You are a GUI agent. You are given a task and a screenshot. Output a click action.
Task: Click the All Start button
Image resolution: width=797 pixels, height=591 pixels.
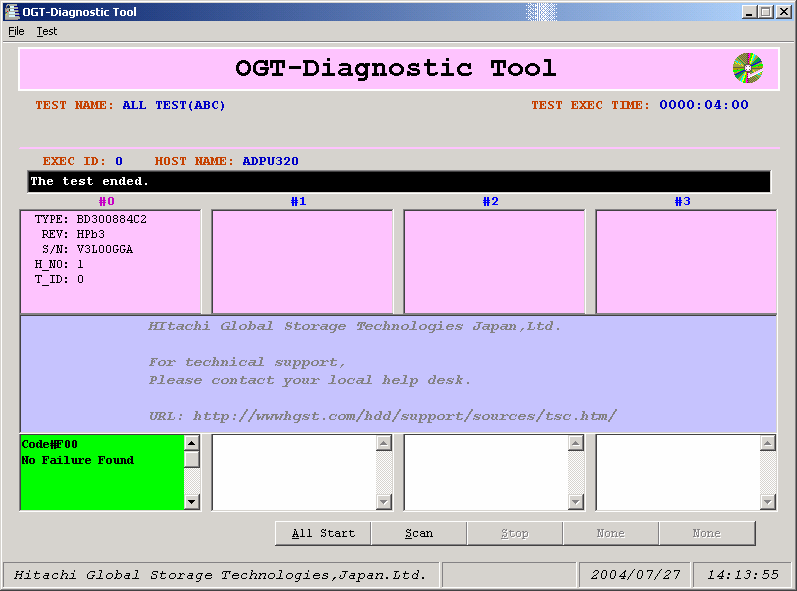[323, 533]
